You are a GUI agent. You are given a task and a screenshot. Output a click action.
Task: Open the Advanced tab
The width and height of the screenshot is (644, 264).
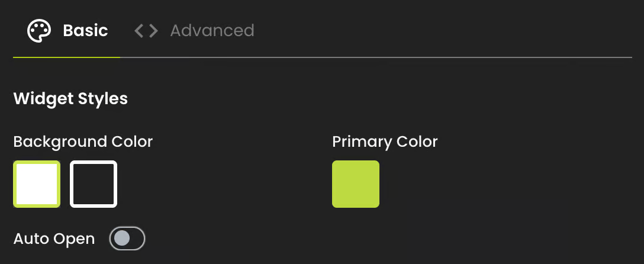(212, 31)
